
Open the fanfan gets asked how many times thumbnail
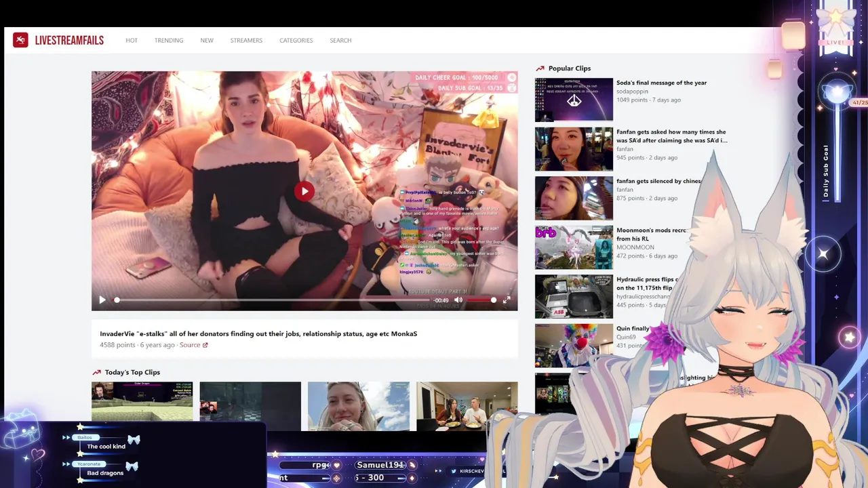pyautogui.click(x=574, y=149)
